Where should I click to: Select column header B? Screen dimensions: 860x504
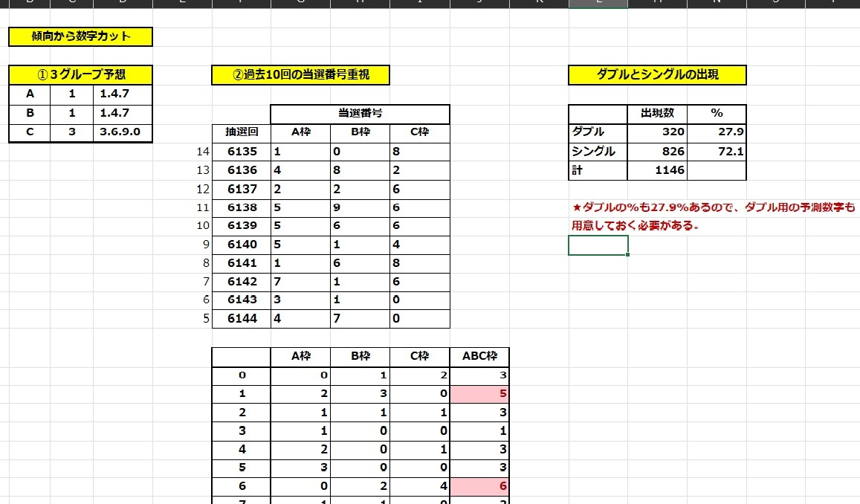pos(28,4)
